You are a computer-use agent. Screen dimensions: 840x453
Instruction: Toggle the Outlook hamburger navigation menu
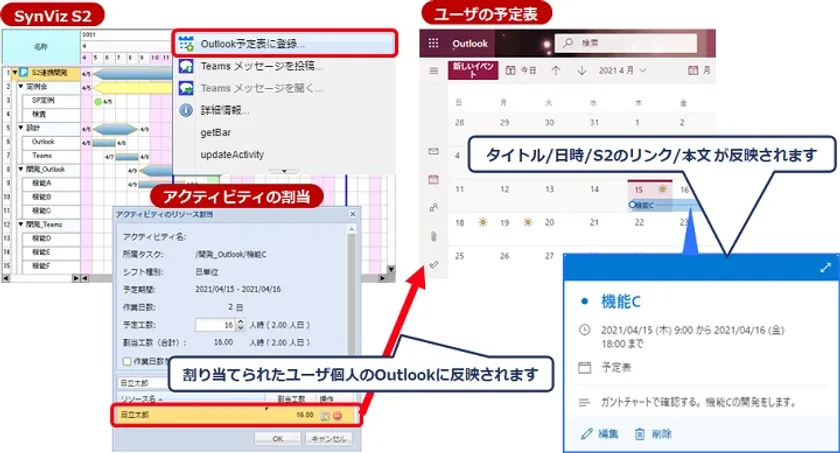pos(434,71)
